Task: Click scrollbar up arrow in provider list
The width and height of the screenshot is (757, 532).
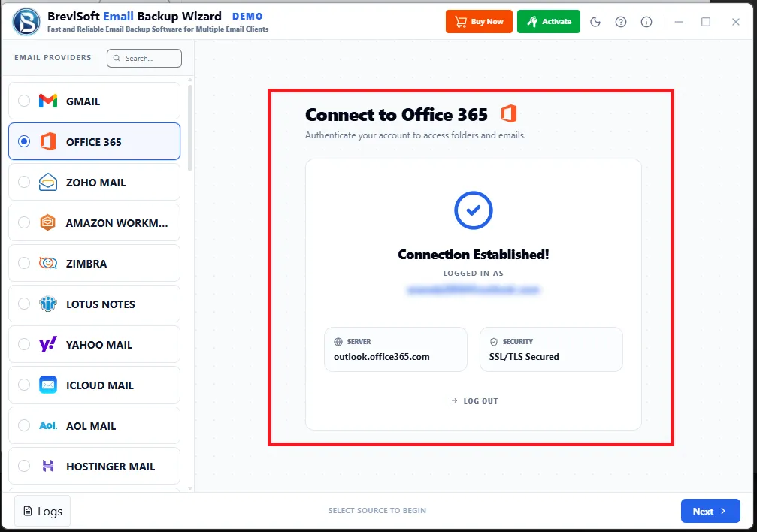Action: point(190,80)
